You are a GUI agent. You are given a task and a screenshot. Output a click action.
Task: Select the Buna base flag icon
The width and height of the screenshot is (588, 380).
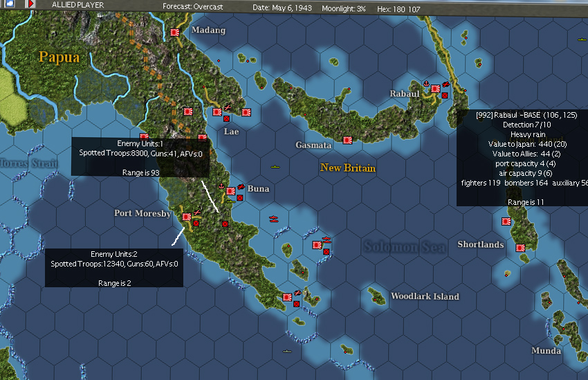coord(230,191)
